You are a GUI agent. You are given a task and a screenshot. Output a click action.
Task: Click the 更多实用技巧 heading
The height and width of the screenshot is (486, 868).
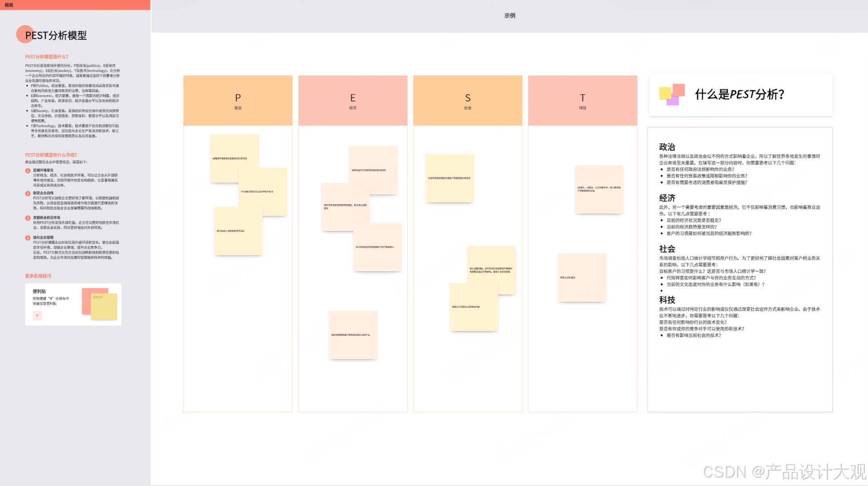(38, 276)
